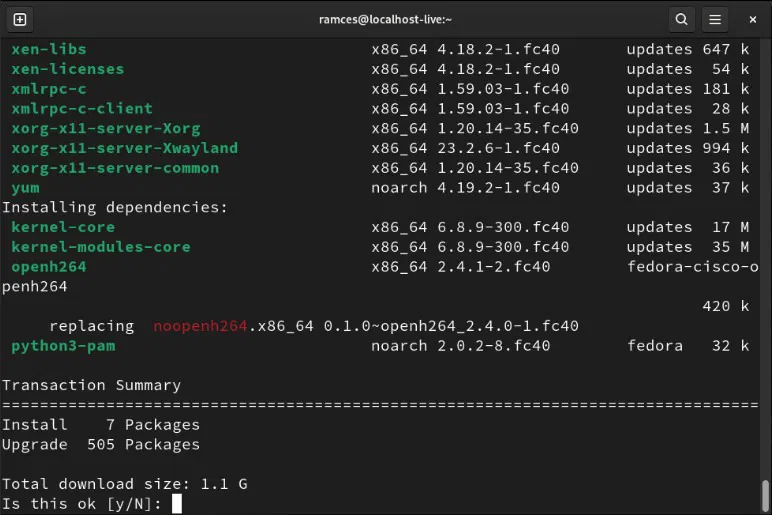The height and width of the screenshot is (515, 772).
Task: Click the cursor after 'Is this ok [y/N]:'
Action: pos(177,504)
